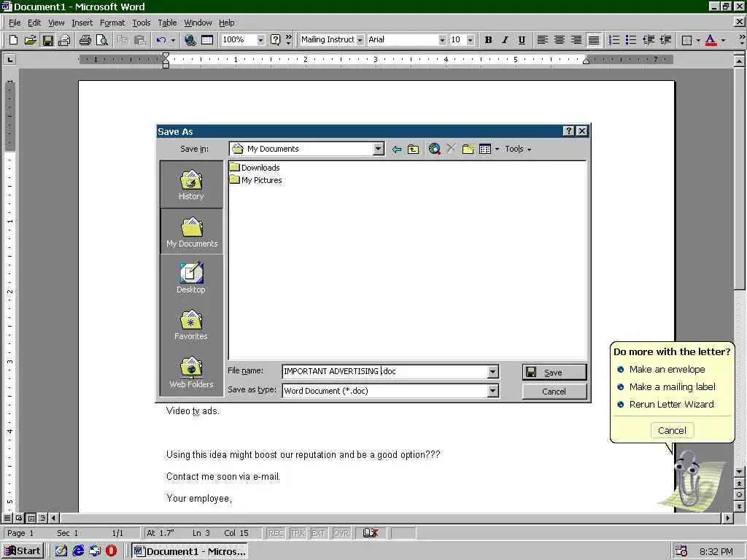
Task: Choose Rerun Letter Wizard option
Action: (x=671, y=404)
